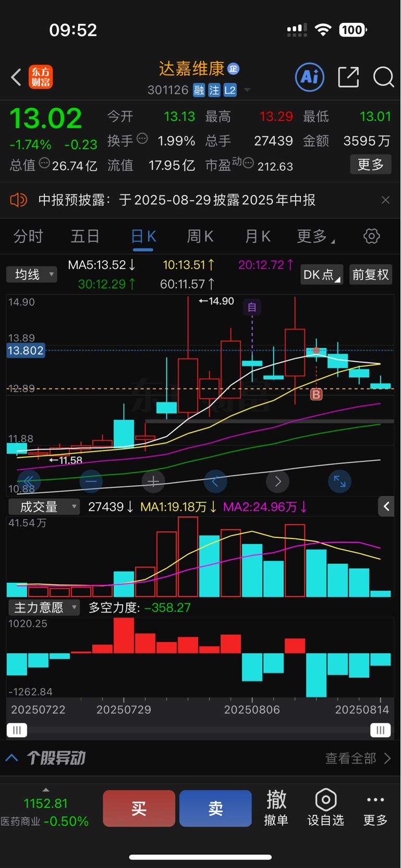Open the DK点 dropdown
This screenshot has width=401, height=868.
coord(322,274)
